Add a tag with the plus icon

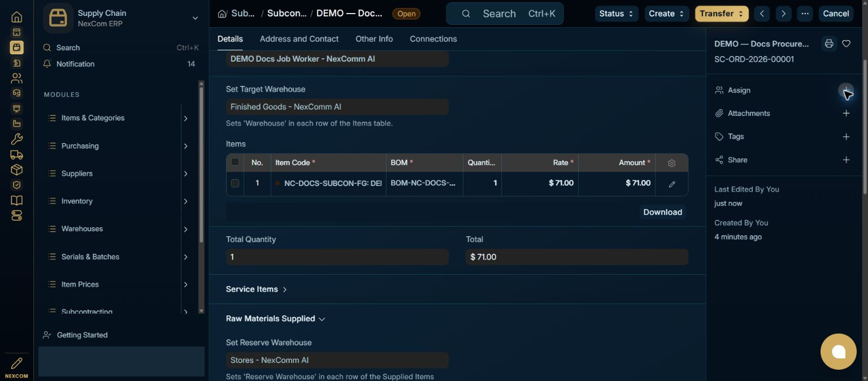tap(846, 137)
